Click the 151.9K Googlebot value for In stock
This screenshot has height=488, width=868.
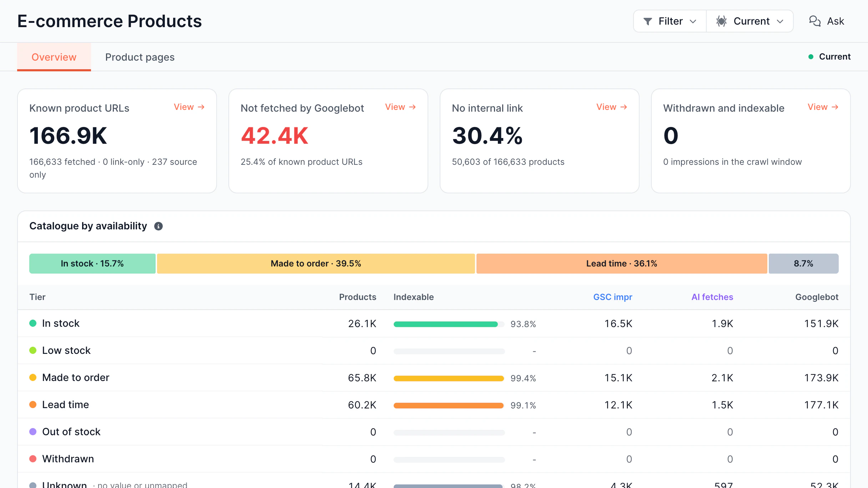(821, 324)
